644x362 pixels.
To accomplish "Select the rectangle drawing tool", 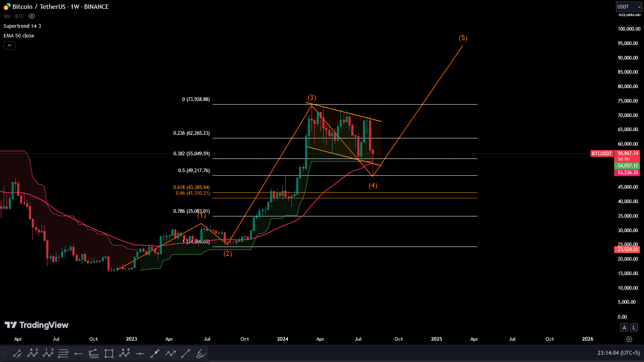I will coord(109,354).
